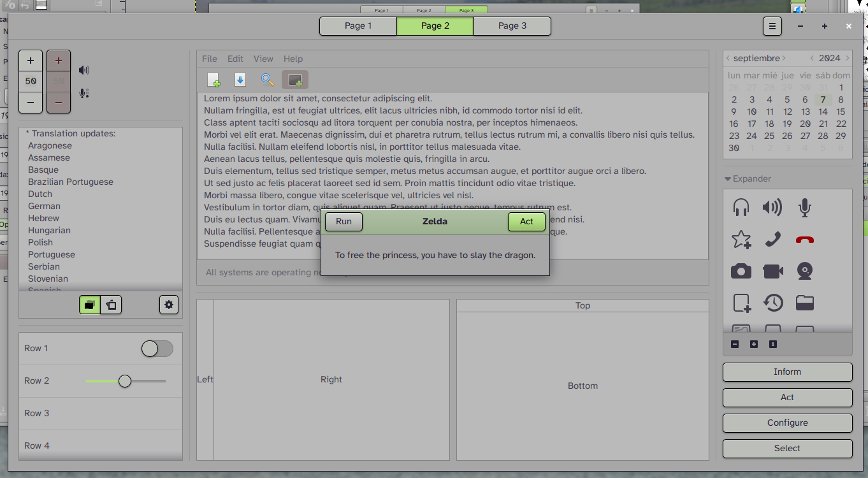Image resolution: width=868 pixels, height=478 pixels.
Task: Select the dark phone call-start icon
Action: 773,239
